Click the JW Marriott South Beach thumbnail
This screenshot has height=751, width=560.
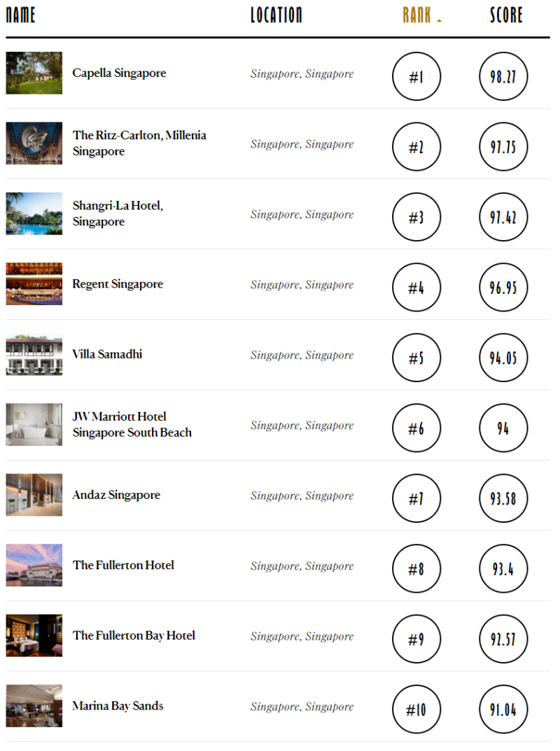point(34,424)
